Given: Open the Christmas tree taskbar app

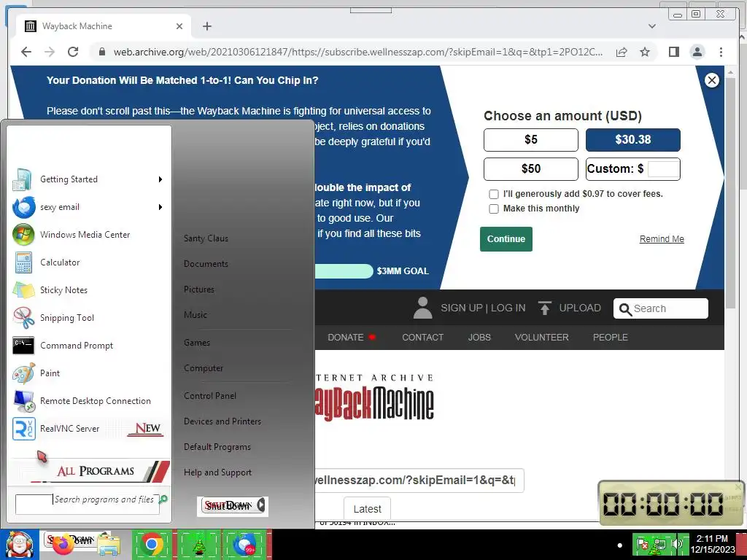Looking at the screenshot, I should [x=198, y=545].
